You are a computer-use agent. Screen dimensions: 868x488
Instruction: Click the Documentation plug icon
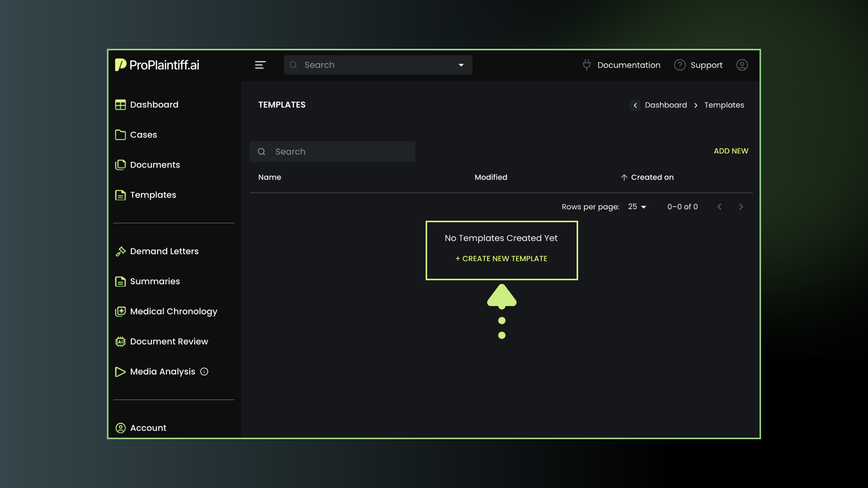coord(587,65)
